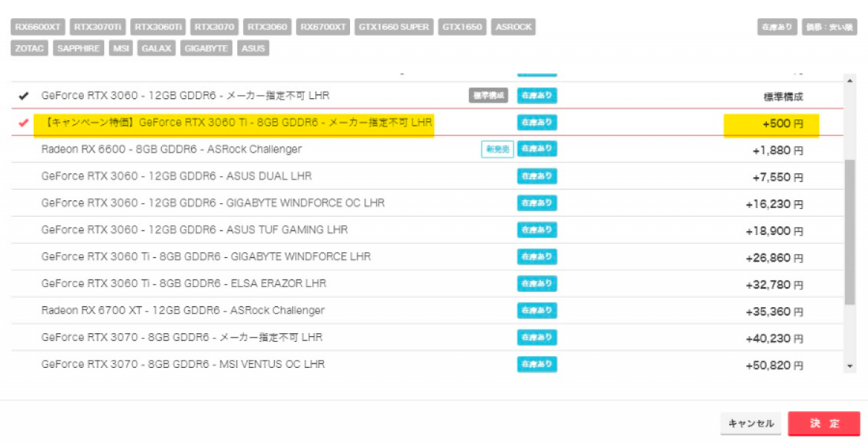Sort by 価格：安い順 price order
This screenshot has height=443, width=868.
click(x=829, y=27)
